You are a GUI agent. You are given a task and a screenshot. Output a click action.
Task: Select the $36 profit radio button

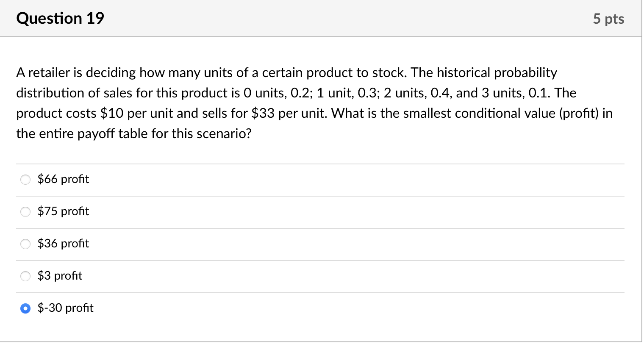click(x=25, y=244)
